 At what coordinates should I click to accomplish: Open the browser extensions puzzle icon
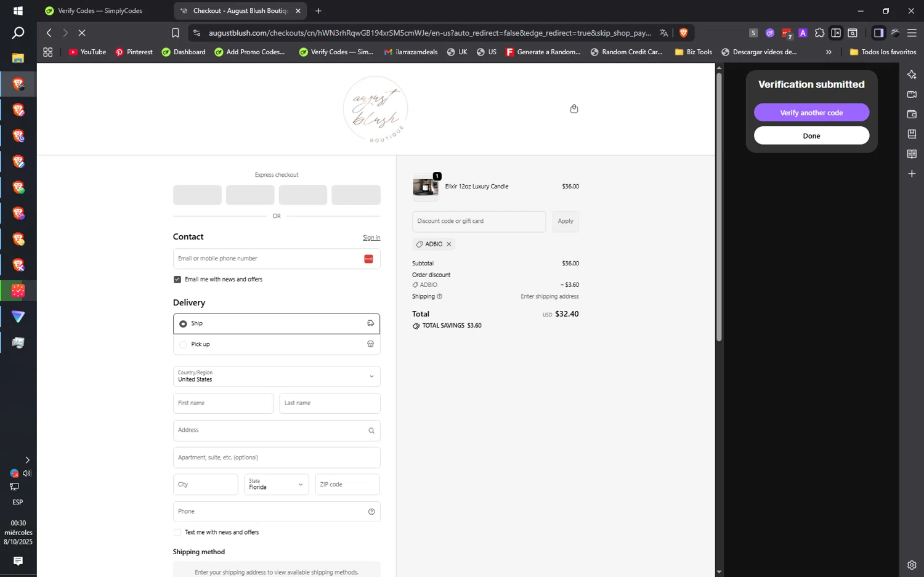click(x=819, y=33)
